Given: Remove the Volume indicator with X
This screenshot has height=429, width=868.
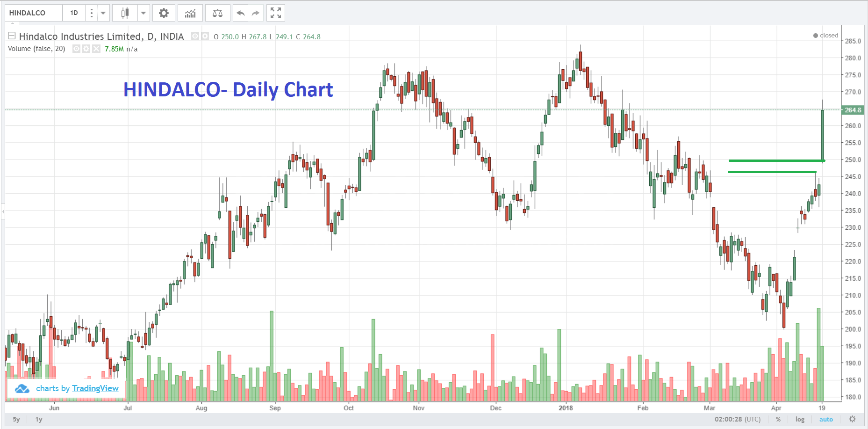Looking at the screenshot, I should (x=96, y=49).
